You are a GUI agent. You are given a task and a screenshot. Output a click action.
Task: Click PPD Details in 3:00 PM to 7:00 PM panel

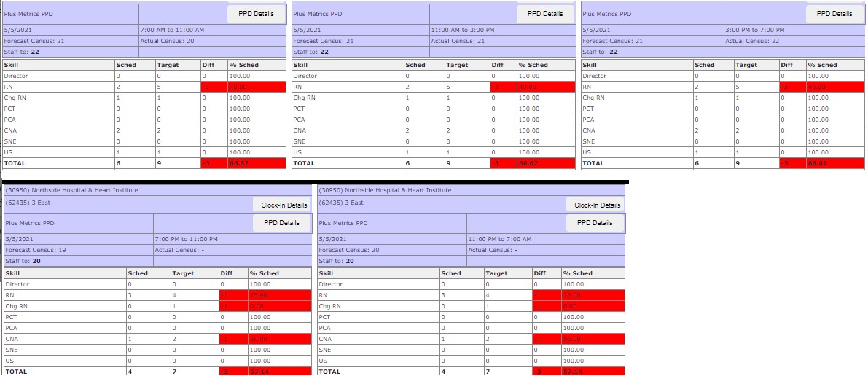pos(834,14)
